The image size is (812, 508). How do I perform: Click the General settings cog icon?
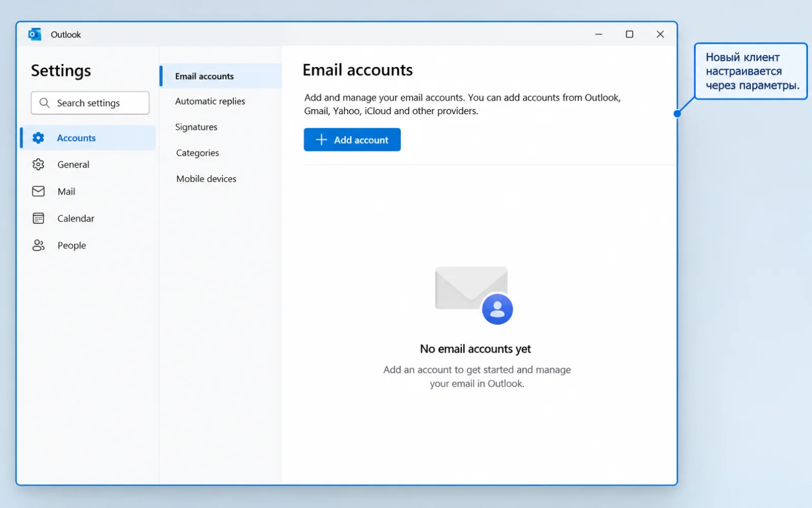pos(39,164)
